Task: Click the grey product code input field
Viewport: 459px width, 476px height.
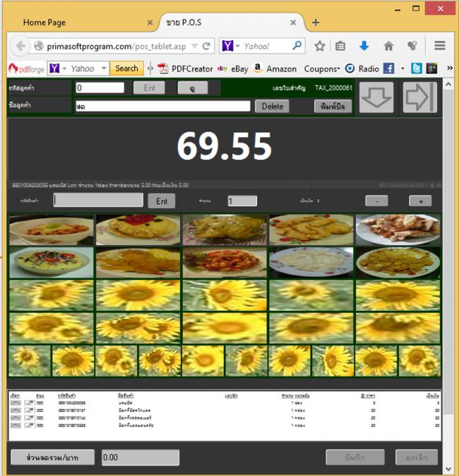Action: 98,200
